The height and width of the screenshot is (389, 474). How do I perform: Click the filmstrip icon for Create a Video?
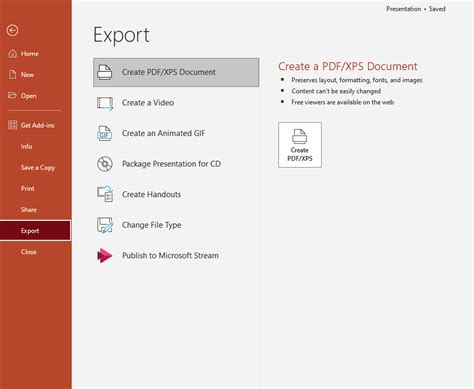click(x=105, y=103)
